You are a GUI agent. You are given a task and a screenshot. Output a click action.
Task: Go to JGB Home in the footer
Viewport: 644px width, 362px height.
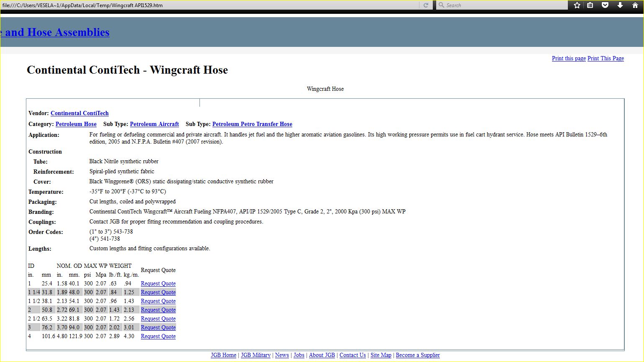[223, 355]
